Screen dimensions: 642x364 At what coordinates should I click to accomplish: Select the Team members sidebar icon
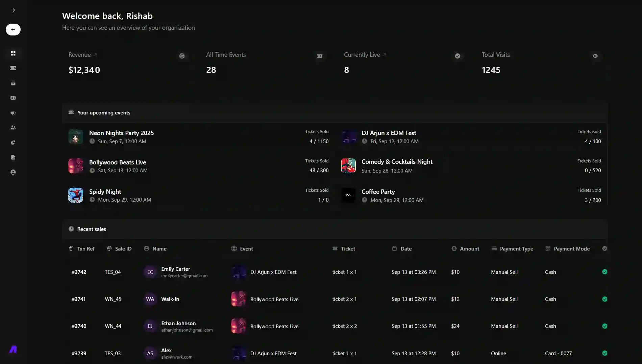pyautogui.click(x=13, y=127)
